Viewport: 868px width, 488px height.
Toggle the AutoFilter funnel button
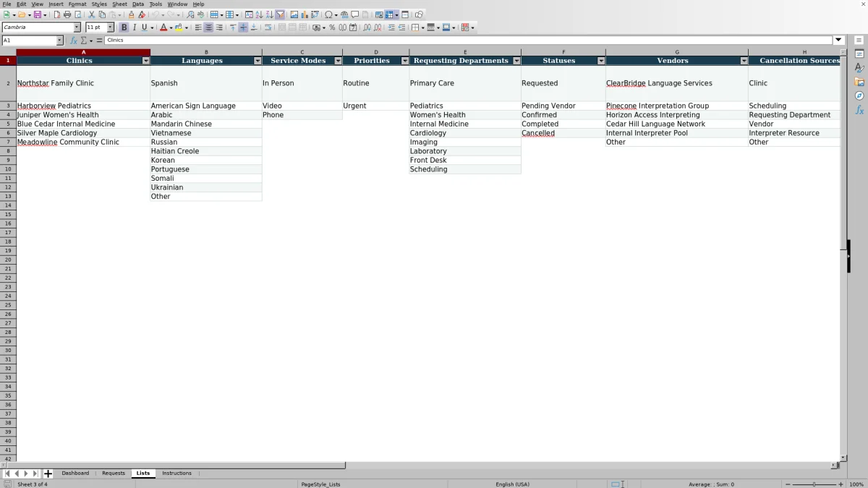pos(280,14)
